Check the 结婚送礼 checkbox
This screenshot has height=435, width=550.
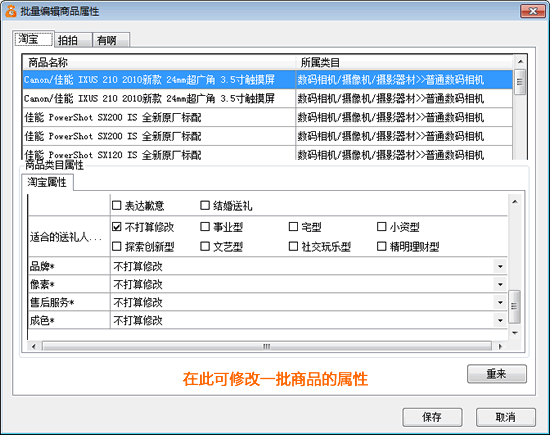pos(205,205)
